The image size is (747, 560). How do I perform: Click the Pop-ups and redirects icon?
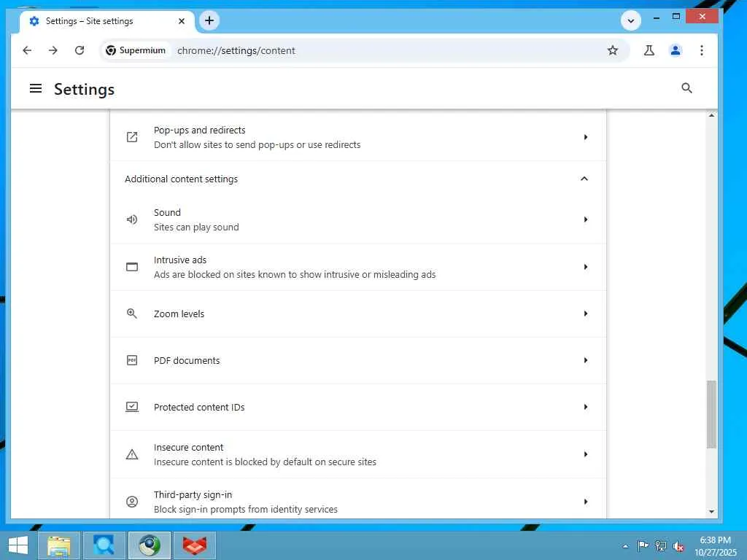(x=132, y=137)
